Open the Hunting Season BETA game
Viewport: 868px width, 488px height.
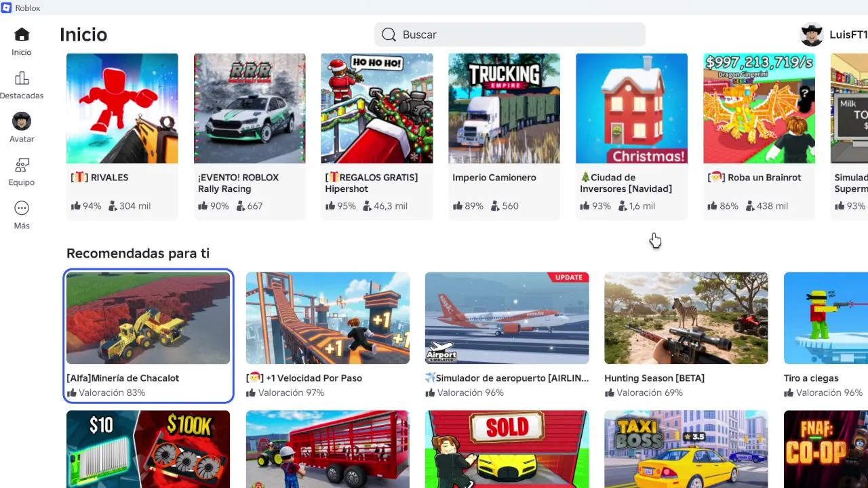(686, 336)
